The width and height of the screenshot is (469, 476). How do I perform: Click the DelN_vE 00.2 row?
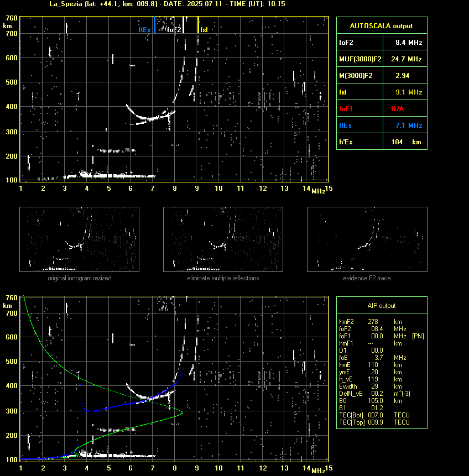coord(375,394)
